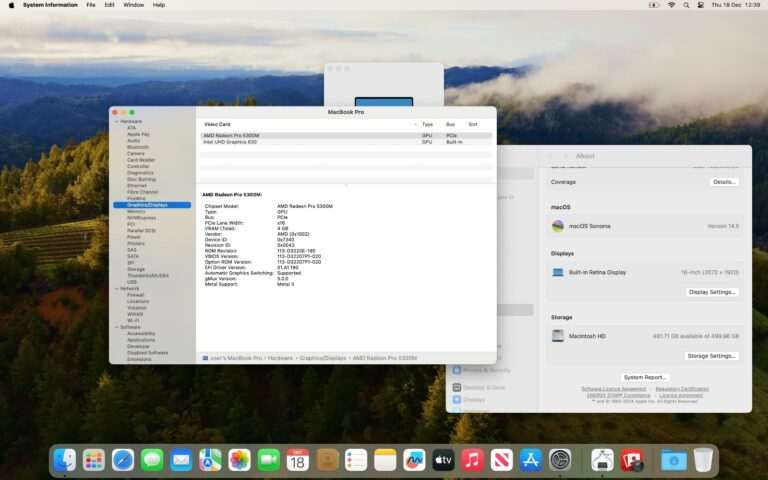Open the Window menu
768x480 pixels.
(x=133, y=5)
